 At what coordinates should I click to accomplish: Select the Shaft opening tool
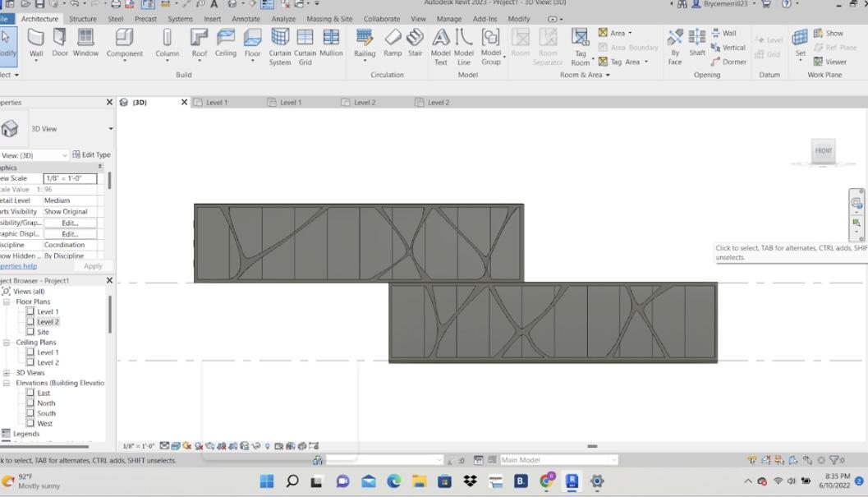coord(697,44)
